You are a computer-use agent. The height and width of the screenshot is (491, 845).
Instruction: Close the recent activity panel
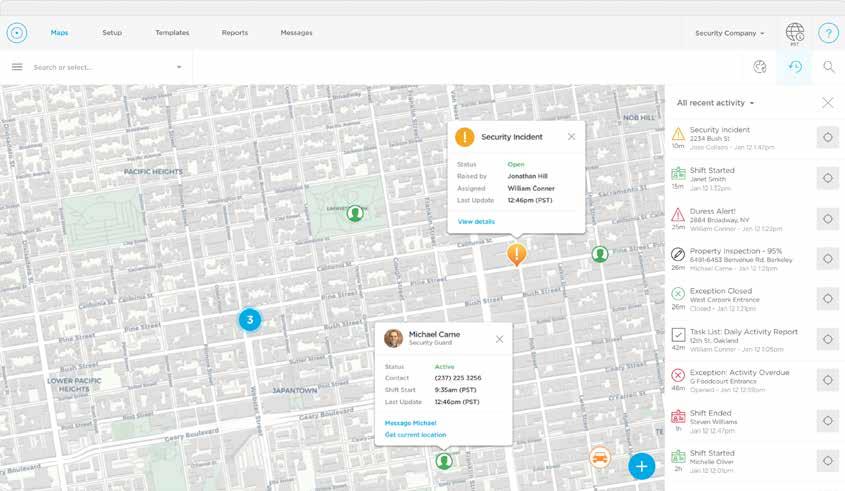click(828, 102)
